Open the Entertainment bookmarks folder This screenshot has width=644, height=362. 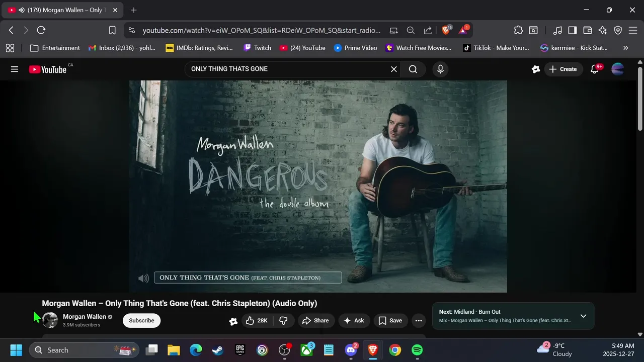pos(55,48)
